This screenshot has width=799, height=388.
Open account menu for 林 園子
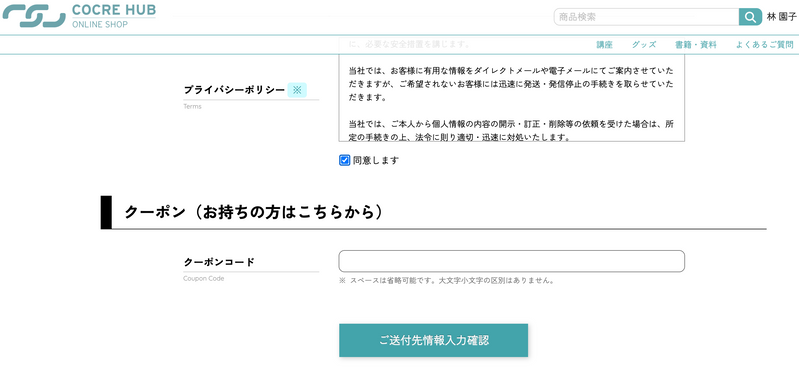(x=782, y=17)
